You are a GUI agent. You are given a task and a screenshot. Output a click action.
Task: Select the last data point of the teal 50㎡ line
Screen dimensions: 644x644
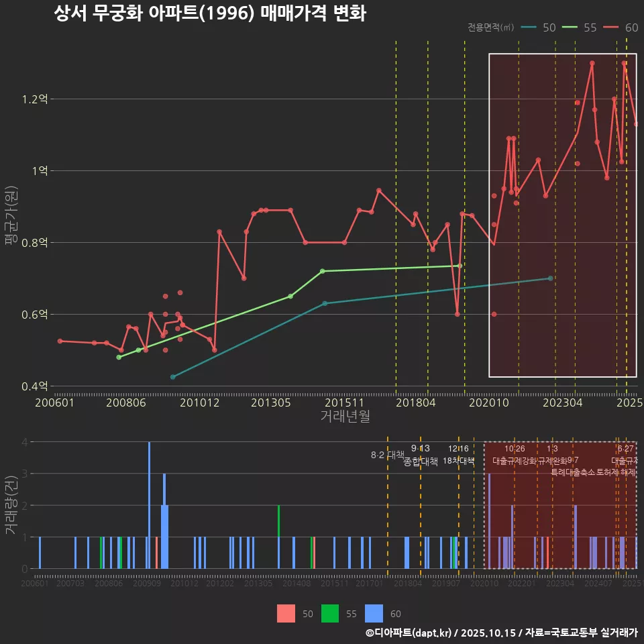(x=550, y=278)
